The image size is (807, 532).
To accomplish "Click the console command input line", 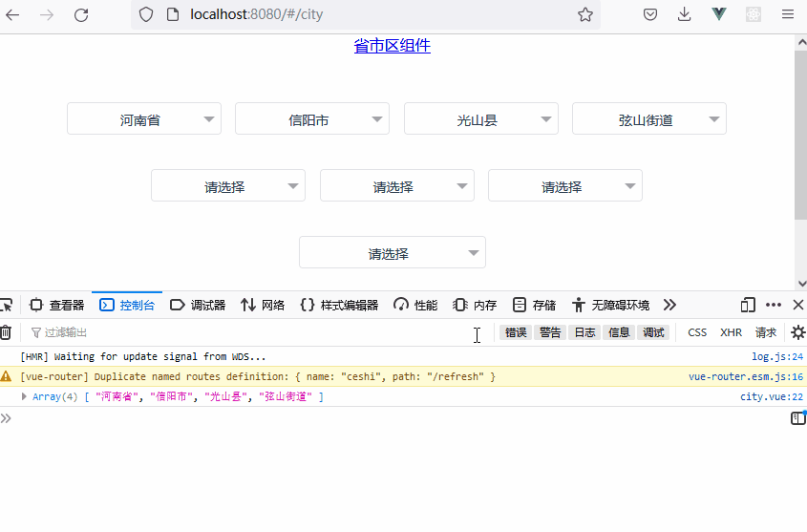I will coord(401,418).
